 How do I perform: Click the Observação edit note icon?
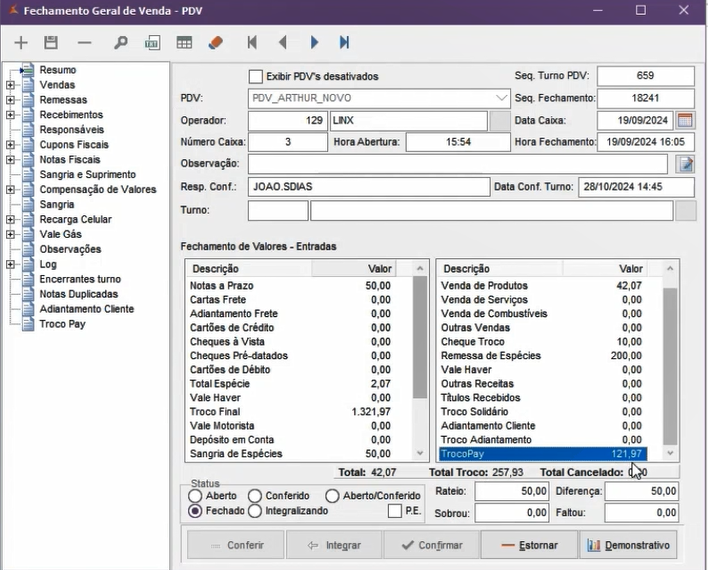pyautogui.click(x=685, y=164)
